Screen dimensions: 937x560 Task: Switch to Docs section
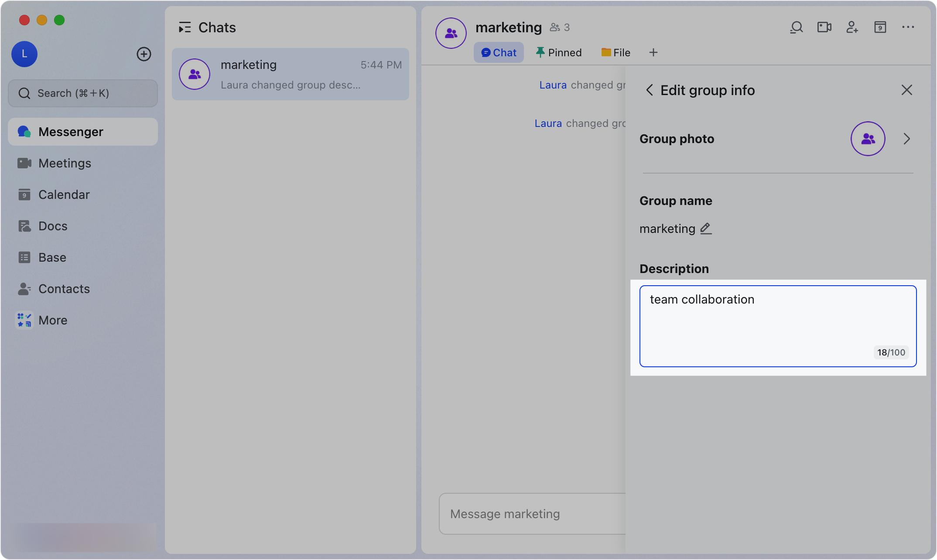83,226
